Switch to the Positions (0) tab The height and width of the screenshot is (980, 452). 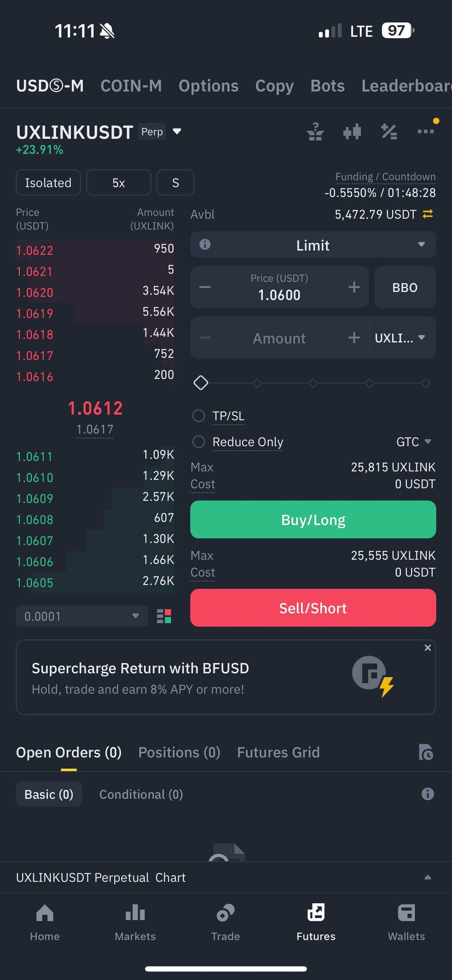(179, 752)
